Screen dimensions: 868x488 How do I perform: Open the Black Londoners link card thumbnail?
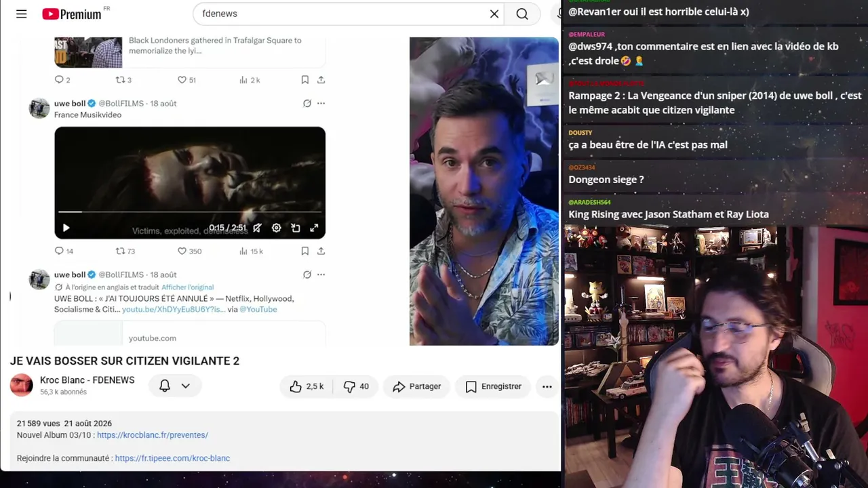click(x=88, y=52)
